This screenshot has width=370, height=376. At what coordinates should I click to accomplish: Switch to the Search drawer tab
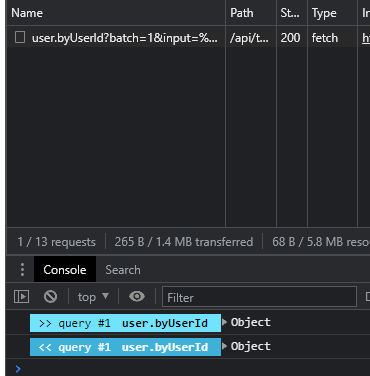[123, 269]
